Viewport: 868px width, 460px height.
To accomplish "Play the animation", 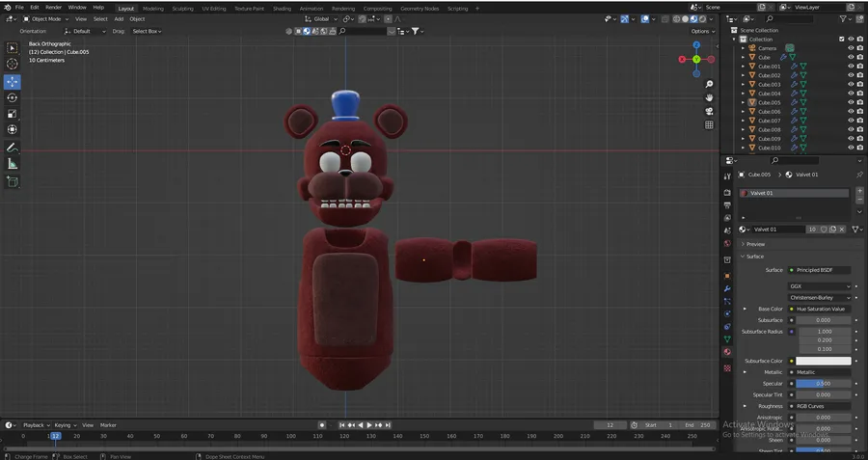I will (369, 425).
